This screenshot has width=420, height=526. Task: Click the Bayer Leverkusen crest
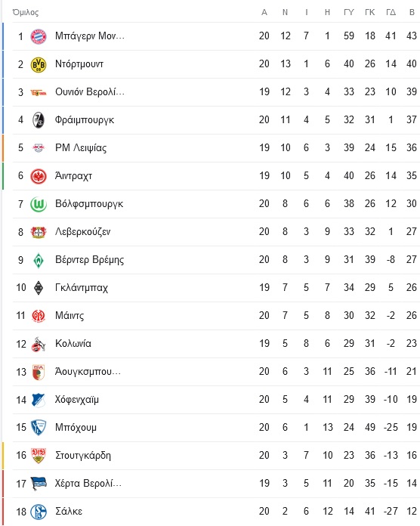point(39,232)
